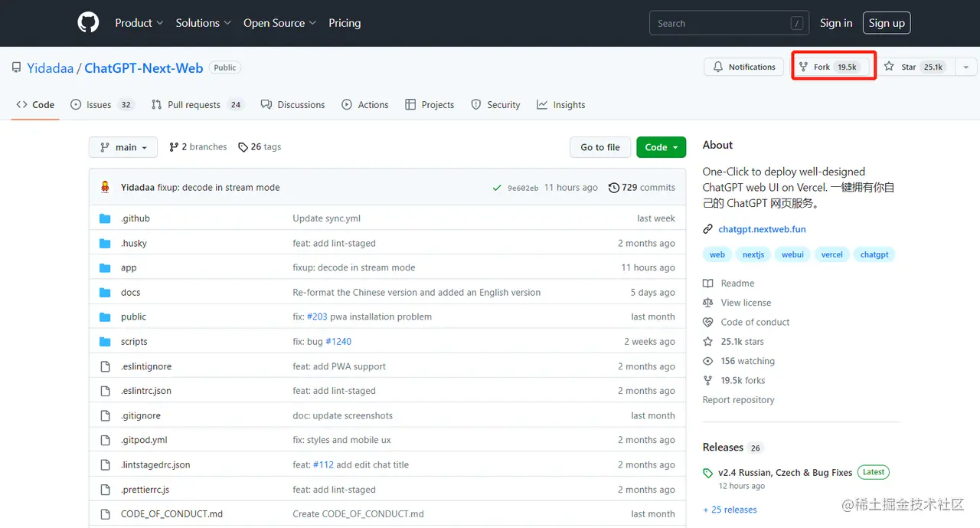Image resolution: width=980 pixels, height=528 pixels.
Task: View the 2 branches link
Action: [198, 146]
